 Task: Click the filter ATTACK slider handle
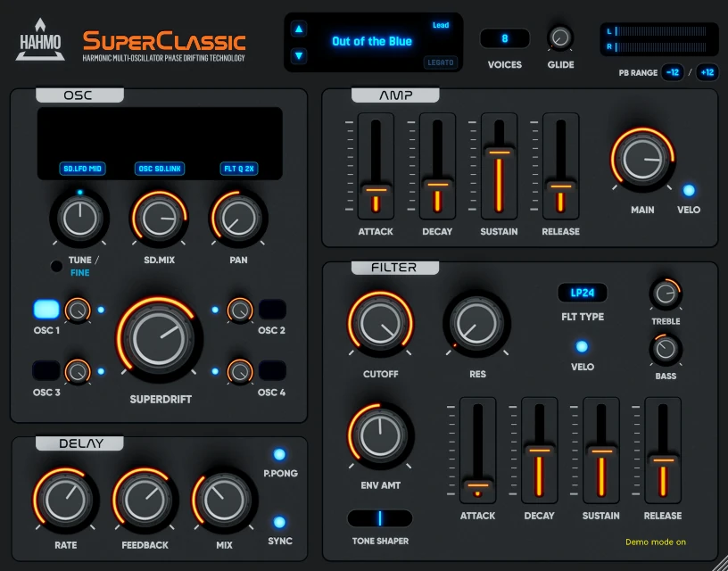[x=478, y=485]
